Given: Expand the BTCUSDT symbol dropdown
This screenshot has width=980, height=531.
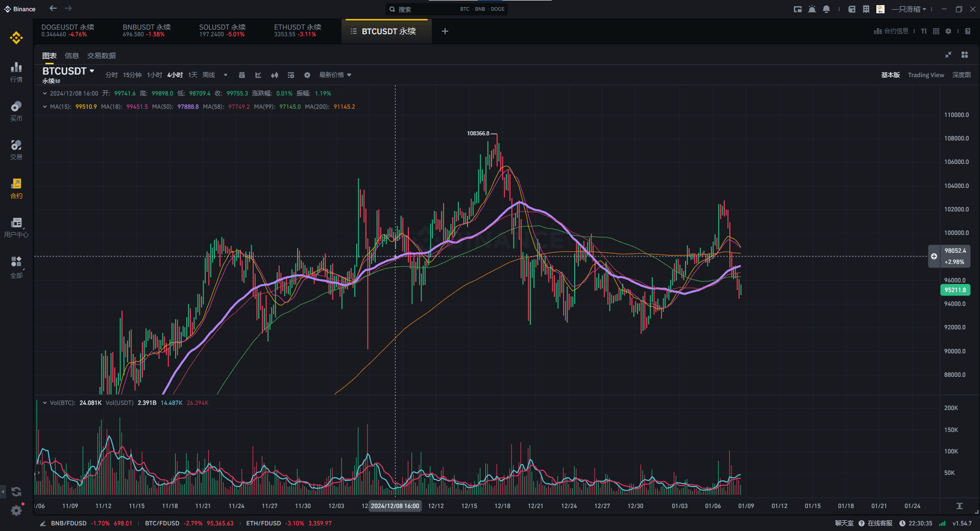Looking at the screenshot, I should (x=92, y=71).
